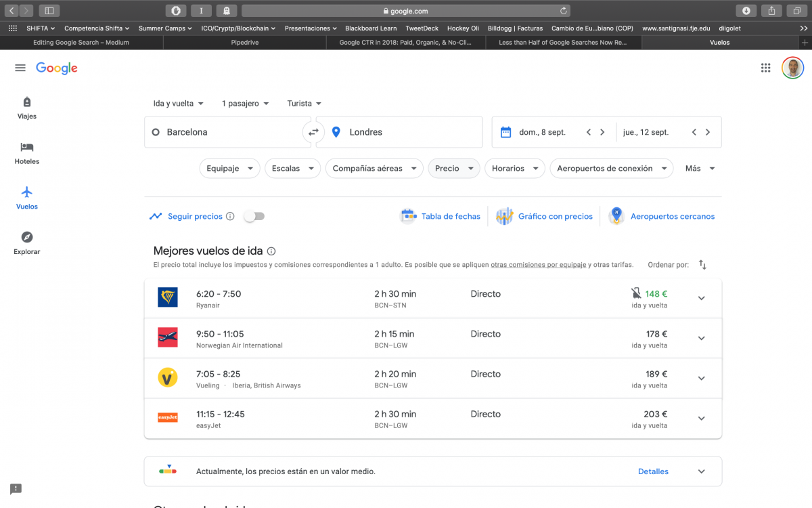
Task: Go to next departure date
Action: [x=602, y=132]
